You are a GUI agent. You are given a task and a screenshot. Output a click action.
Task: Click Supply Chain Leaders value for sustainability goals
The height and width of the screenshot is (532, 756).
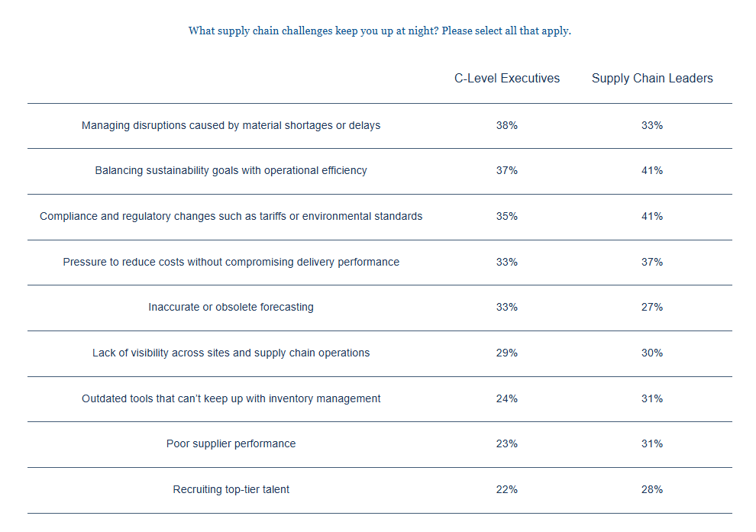click(652, 170)
